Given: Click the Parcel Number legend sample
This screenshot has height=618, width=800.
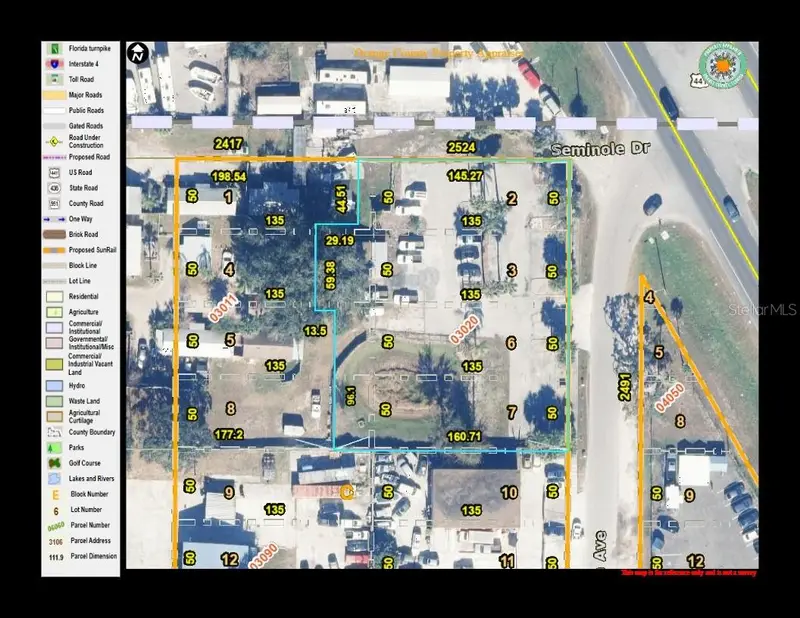Looking at the screenshot, I should click(x=56, y=526).
